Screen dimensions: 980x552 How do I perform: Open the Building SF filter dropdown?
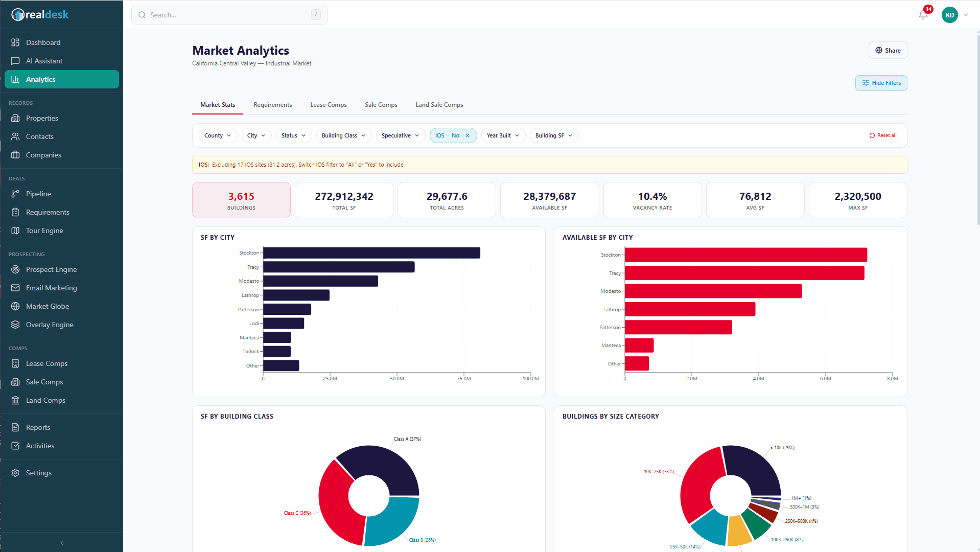coord(554,135)
